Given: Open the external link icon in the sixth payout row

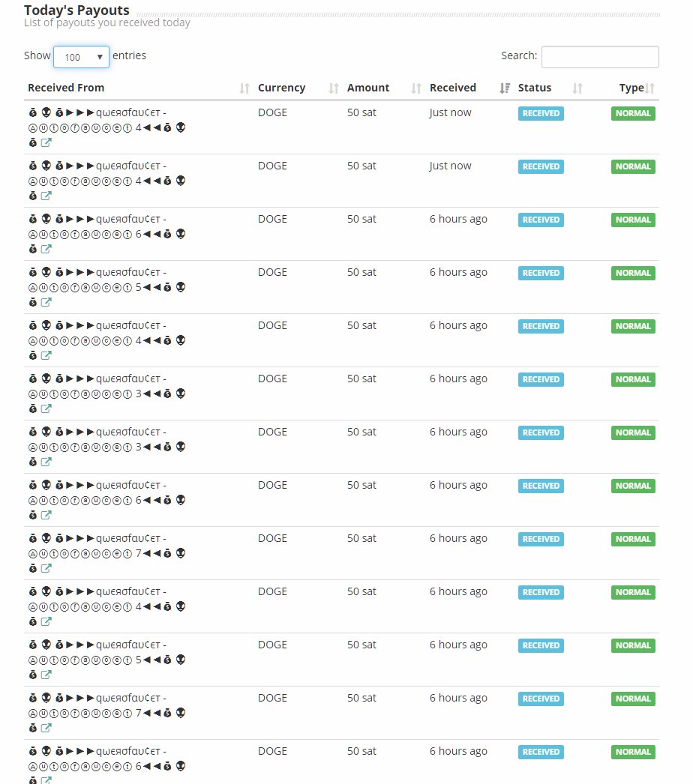Looking at the screenshot, I should (x=46, y=409).
